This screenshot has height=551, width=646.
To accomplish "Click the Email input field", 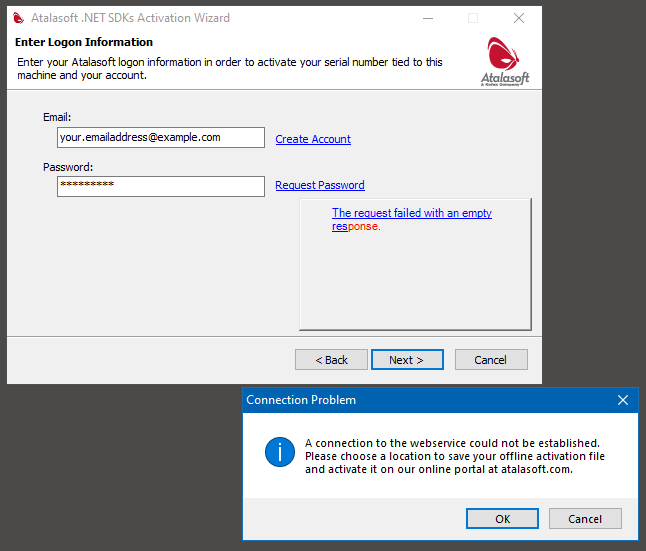I will pos(161,137).
